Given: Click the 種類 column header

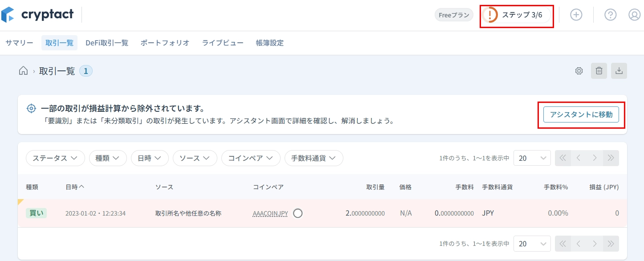Looking at the screenshot, I should click(x=32, y=187).
